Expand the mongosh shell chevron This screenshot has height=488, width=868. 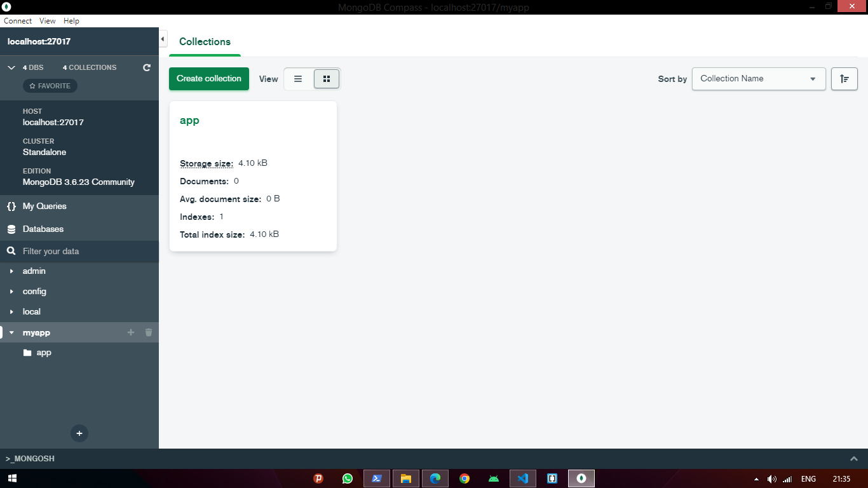point(855,459)
